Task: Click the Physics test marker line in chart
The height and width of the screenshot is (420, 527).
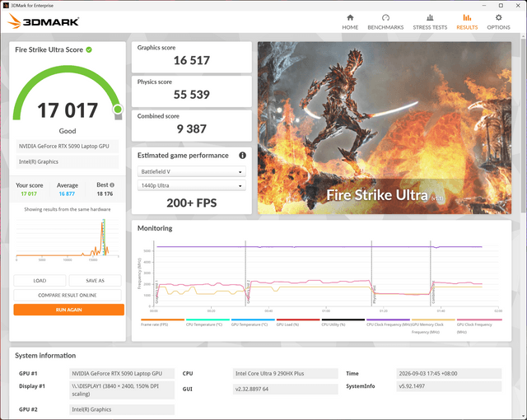Action: (371, 273)
